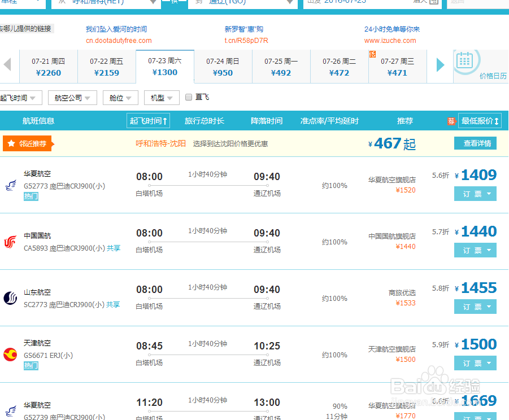Select the 07-26 周二 date tab
Viewport: 509px width, 420px height.
pyautogui.click(x=339, y=67)
